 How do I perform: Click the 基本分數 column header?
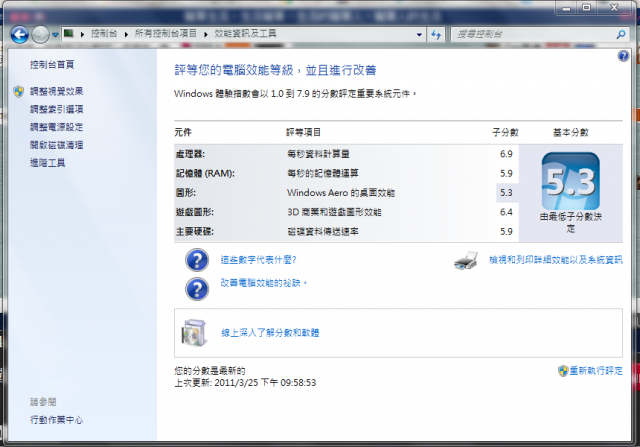click(x=571, y=132)
